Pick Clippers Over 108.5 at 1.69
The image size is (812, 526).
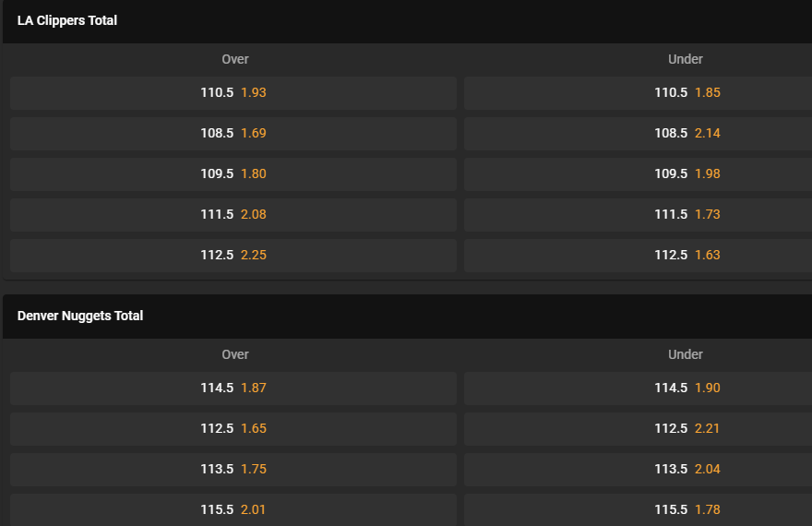[233, 134]
